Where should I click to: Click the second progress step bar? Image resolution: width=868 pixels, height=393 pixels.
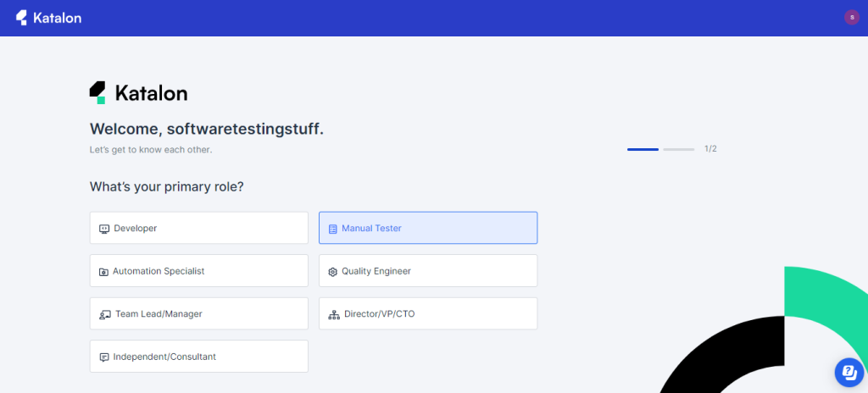[679, 149]
